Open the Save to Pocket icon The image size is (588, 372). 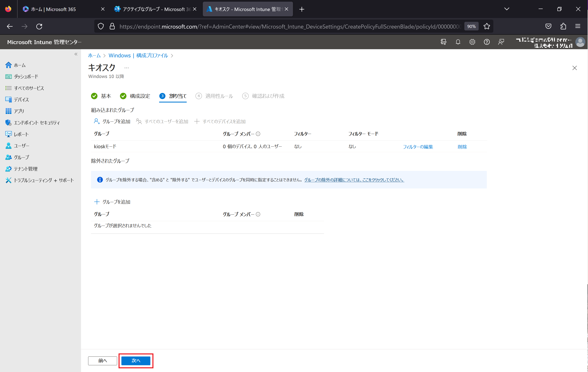548,26
